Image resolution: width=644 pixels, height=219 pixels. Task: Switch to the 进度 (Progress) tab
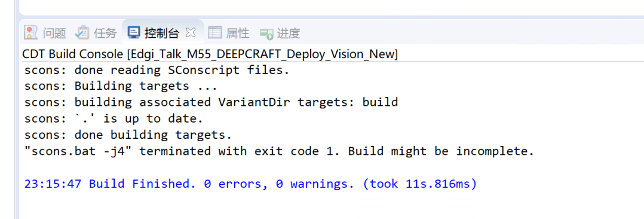(280, 34)
